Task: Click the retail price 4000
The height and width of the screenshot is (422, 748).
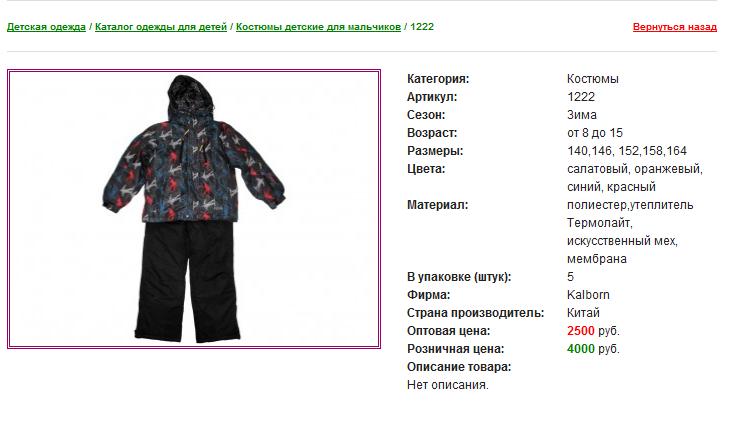Action: coord(581,349)
